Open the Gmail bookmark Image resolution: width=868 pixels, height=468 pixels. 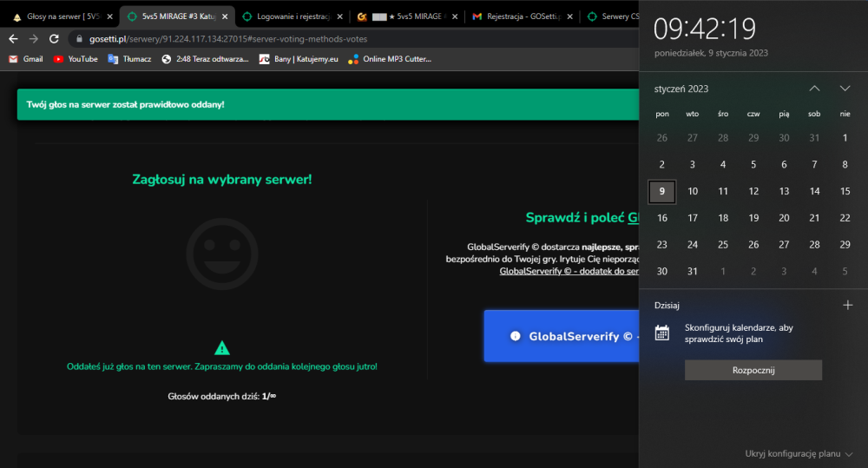25,59
